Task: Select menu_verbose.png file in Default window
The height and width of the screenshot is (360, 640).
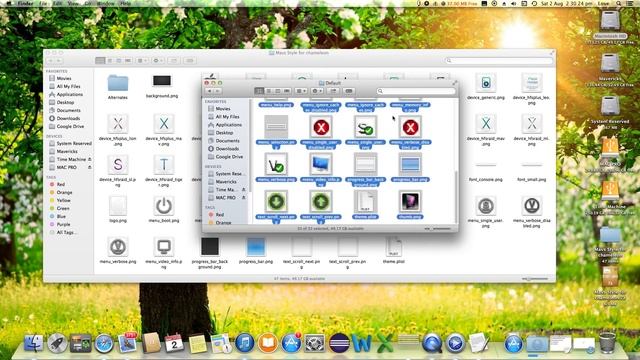Action: 276,164
